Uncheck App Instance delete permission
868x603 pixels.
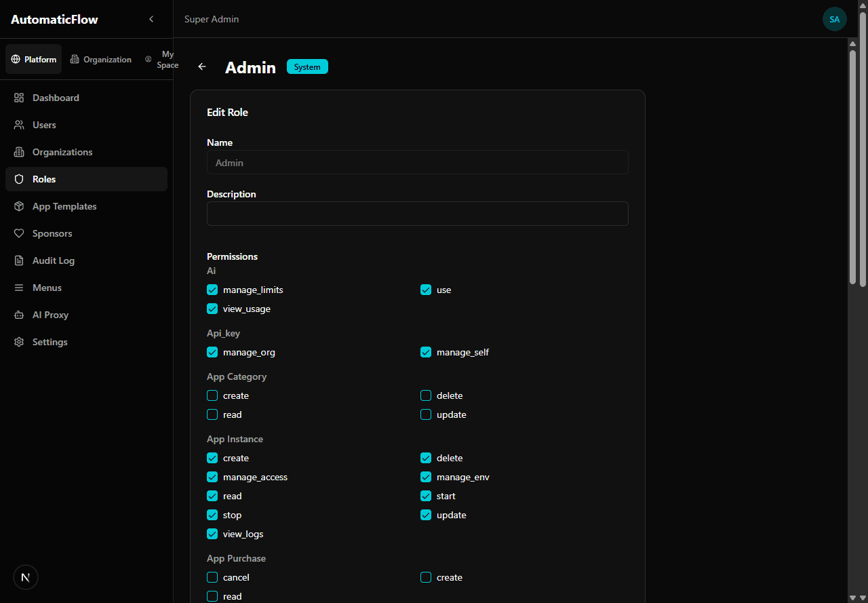click(426, 458)
